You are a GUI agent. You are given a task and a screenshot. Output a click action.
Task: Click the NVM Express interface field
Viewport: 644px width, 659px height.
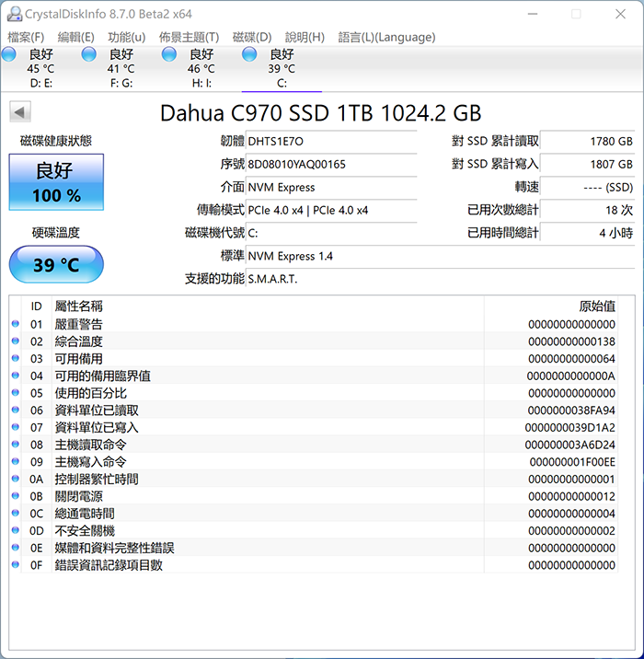click(x=331, y=188)
